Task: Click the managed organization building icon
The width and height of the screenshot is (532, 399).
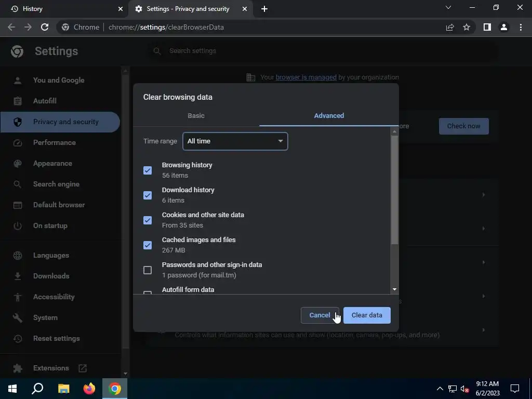Action: pos(251,77)
